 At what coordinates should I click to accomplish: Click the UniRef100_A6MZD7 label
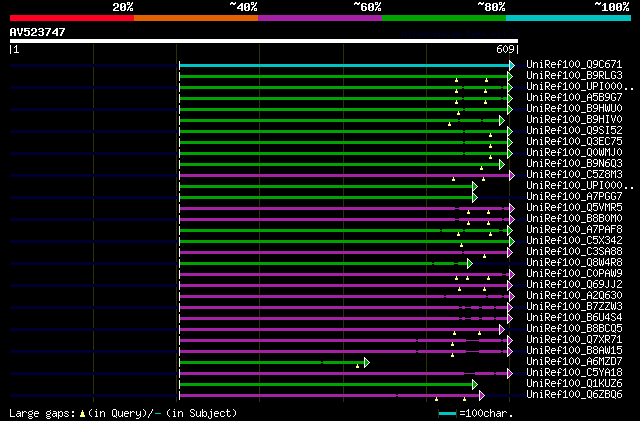click(574, 362)
